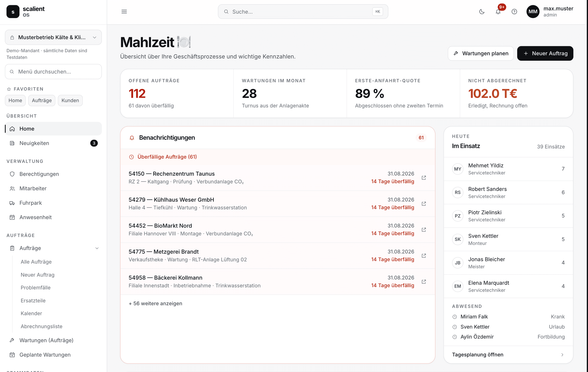Image resolution: width=588 pixels, height=372 pixels.
Task: Click the Kunden favorite chip
Action: (70, 101)
